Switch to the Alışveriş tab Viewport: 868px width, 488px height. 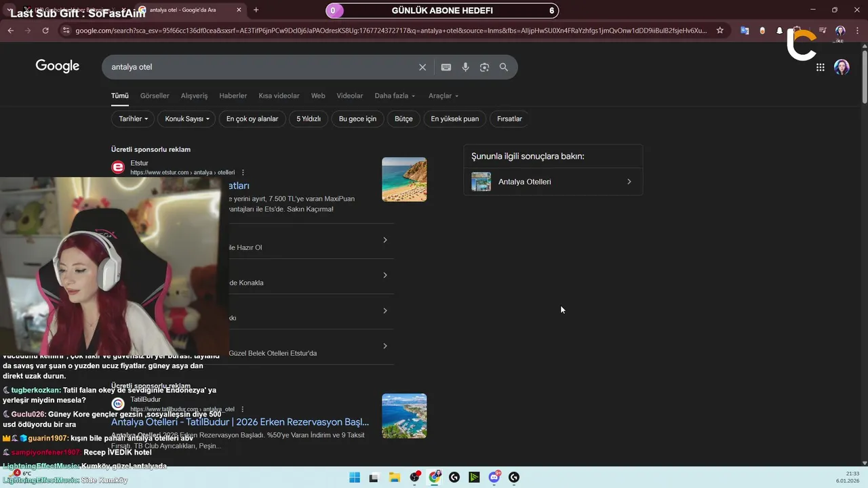pyautogui.click(x=194, y=96)
